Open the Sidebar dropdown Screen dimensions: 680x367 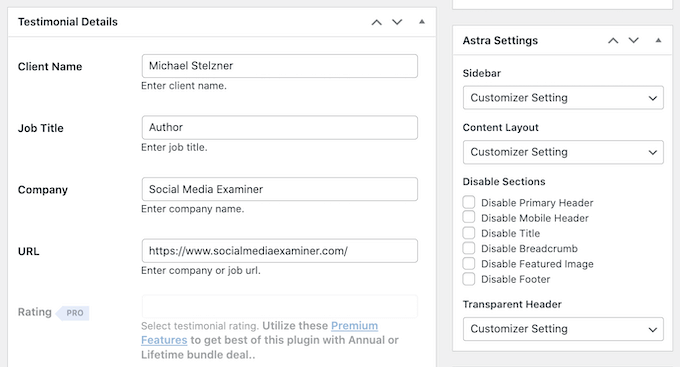[563, 98]
